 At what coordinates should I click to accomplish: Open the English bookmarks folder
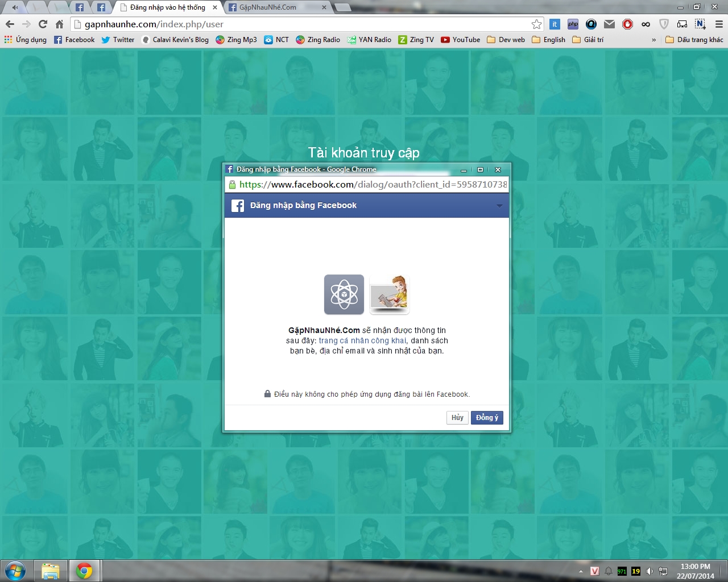tap(548, 40)
